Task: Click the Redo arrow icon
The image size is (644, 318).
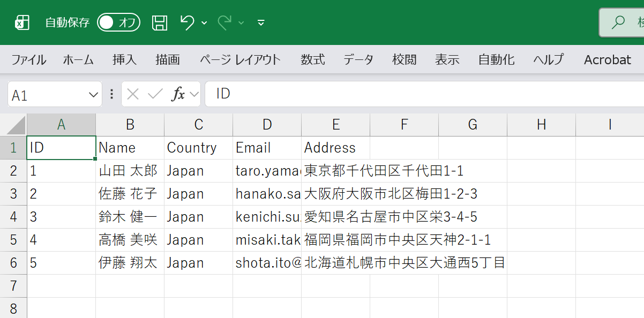Action: tap(224, 22)
